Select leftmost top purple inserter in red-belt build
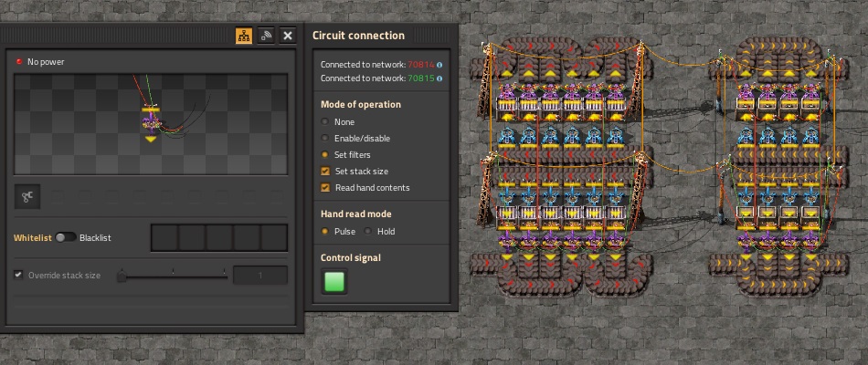 tap(506, 90)
